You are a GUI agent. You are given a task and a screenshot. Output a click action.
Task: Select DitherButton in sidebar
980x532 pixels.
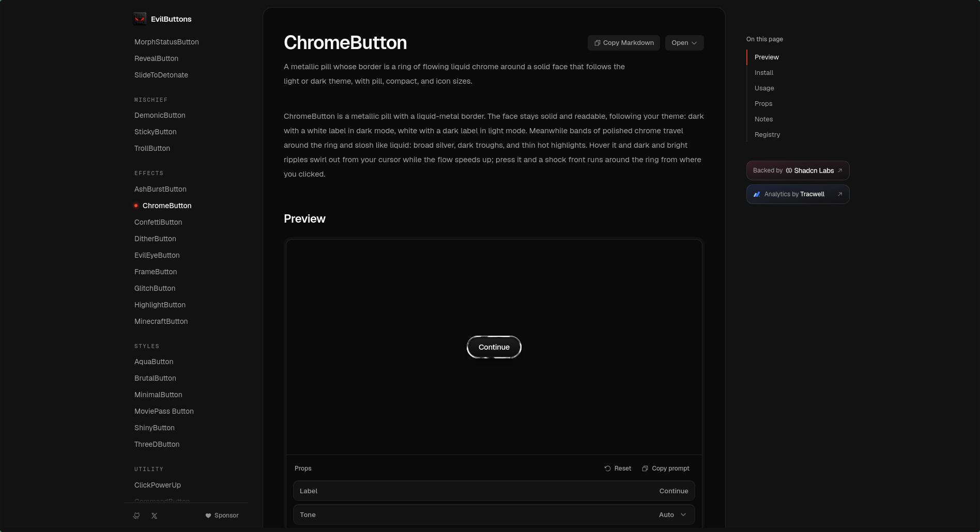pos(155,239)
